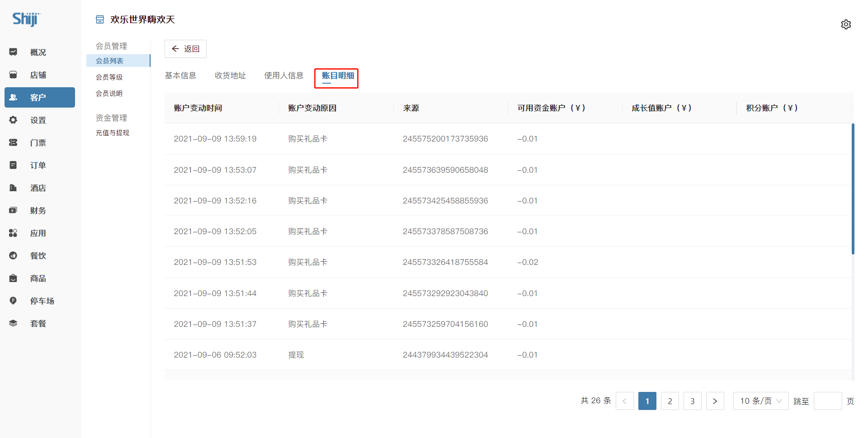Go to the 门票 section

40,143
